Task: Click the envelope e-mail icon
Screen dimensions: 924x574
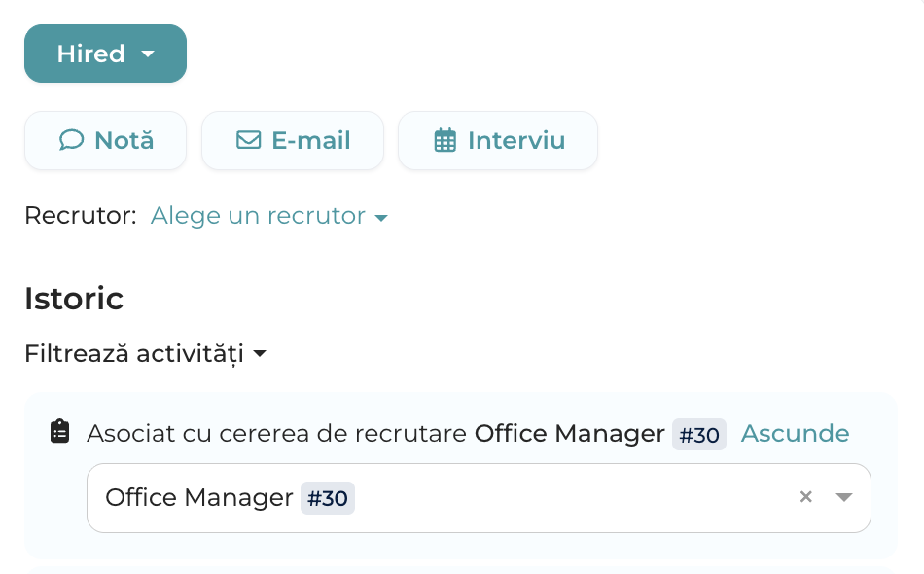Action: pos(249,140)
